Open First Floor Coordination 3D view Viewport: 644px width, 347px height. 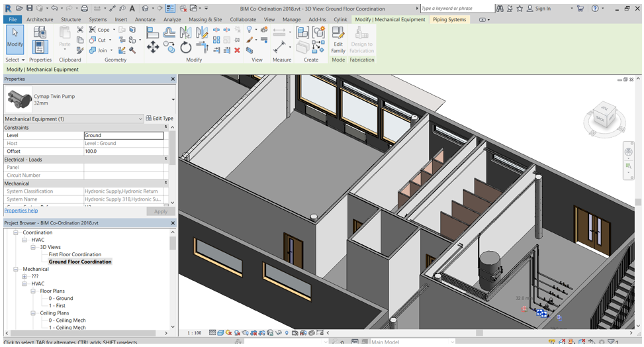click(x=75, y=254)
